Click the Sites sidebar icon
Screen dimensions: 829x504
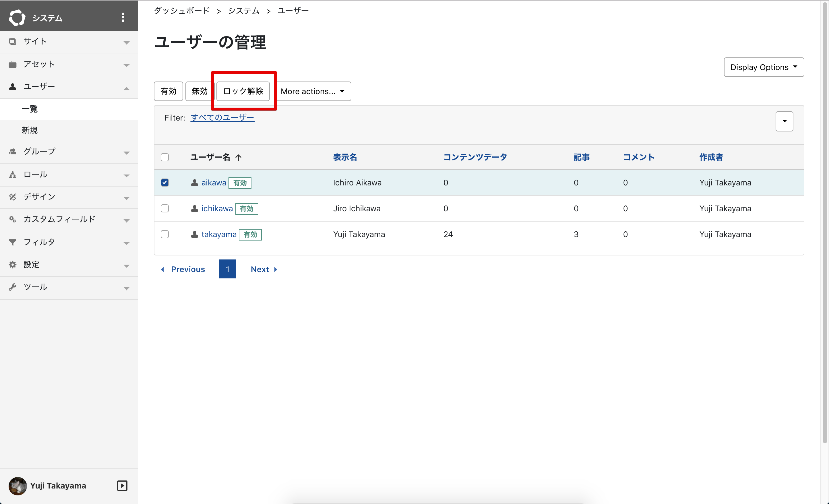click(x=12, y=41)
